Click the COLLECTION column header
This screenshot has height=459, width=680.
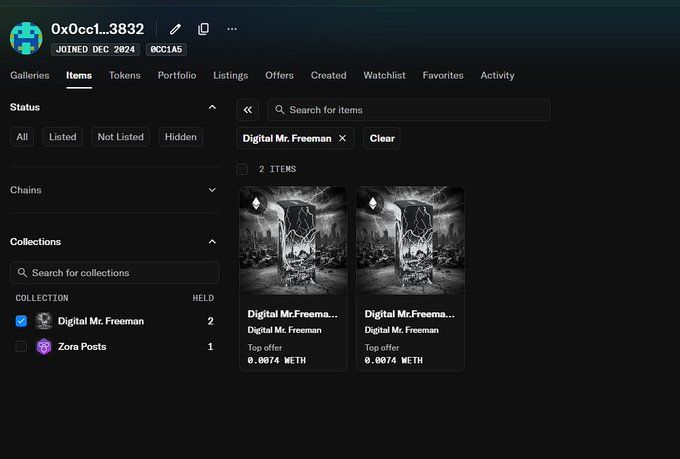[x=42, y=298]
